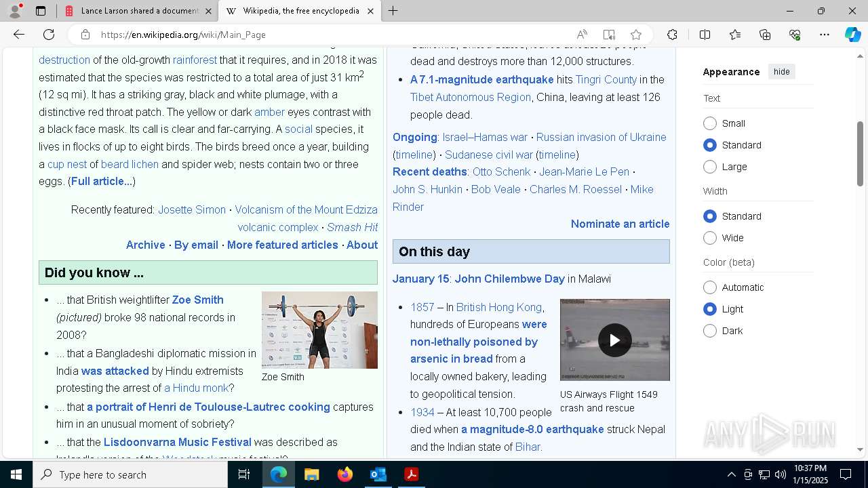The image size is (868, 488).
Task: Open File Explorer from taskbar
Action: coord(312,474)
